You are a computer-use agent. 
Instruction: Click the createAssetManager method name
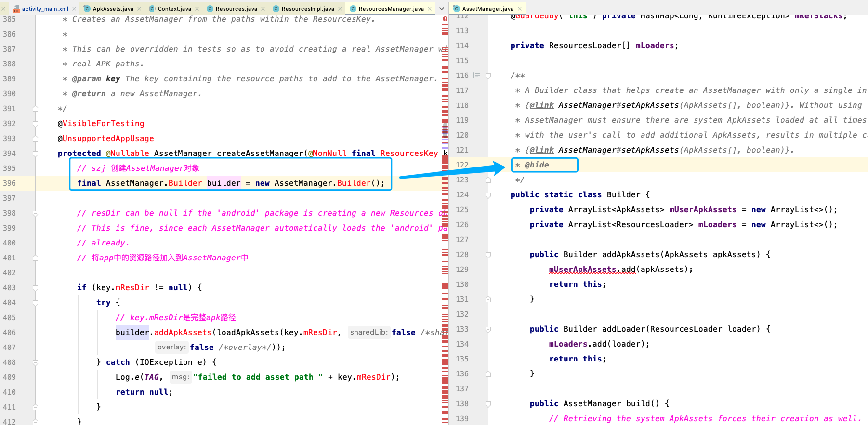pos(260,153)
